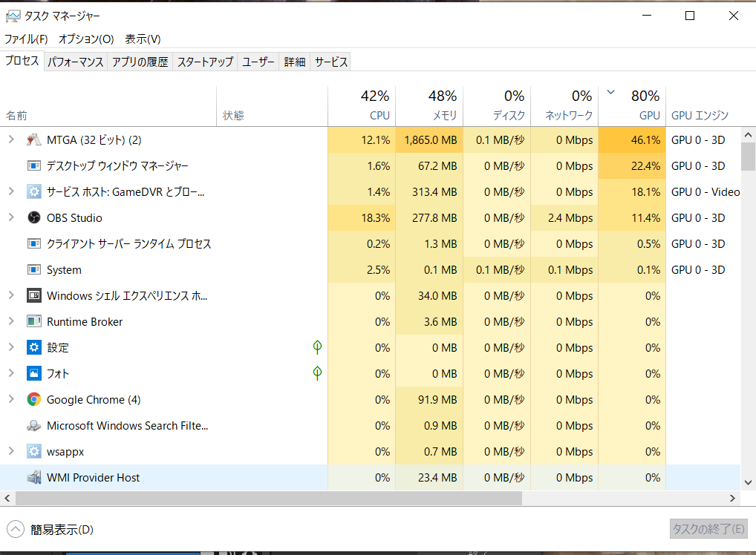
Task: Click the GPU 0 - Video engine cell
Action: click(705, 192)
